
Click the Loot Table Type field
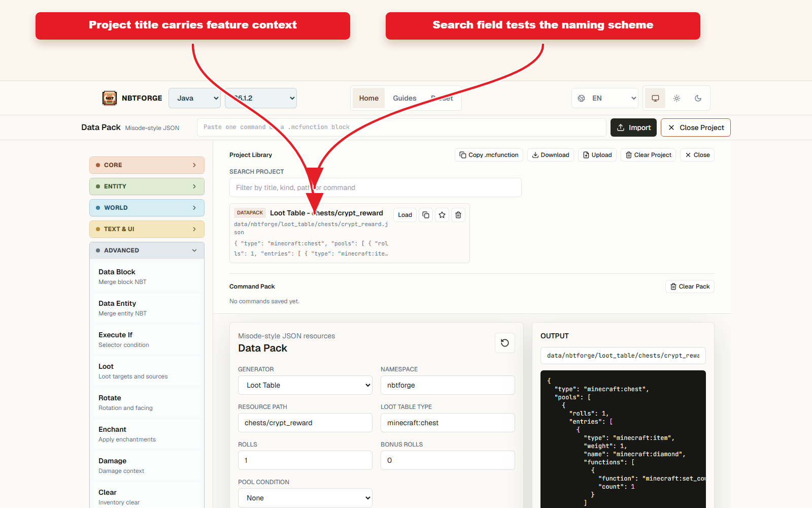448,423
